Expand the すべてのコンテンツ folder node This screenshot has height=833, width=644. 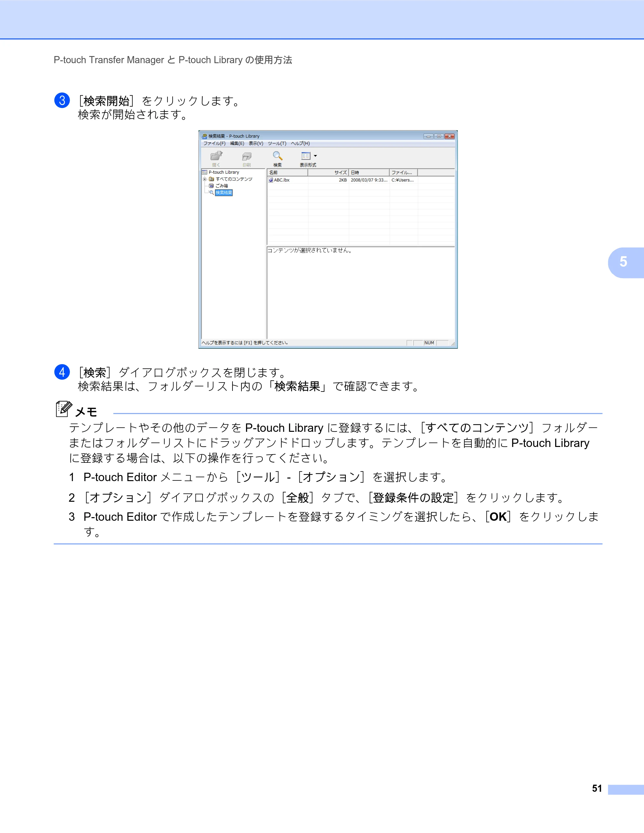coord(205,179)
